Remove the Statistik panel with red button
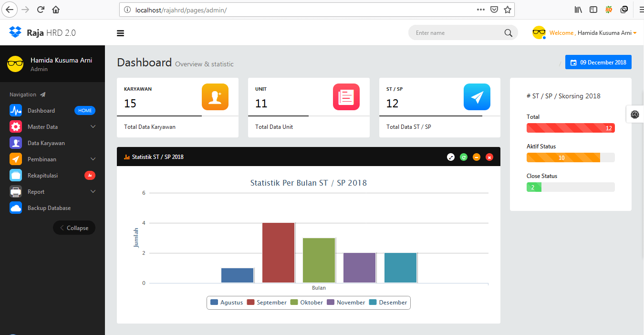 (x=489, y=157)
